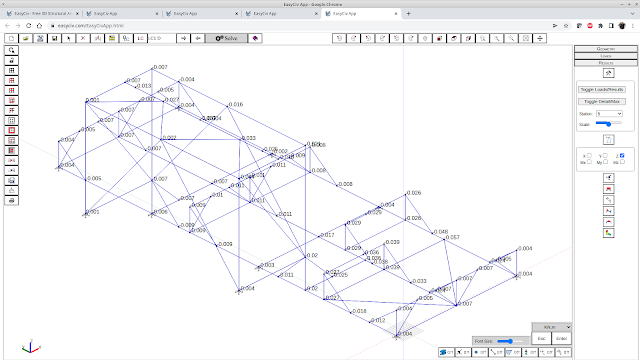640x360 pixels.
Task: Click the Esc button
Action: click(541, 338)
